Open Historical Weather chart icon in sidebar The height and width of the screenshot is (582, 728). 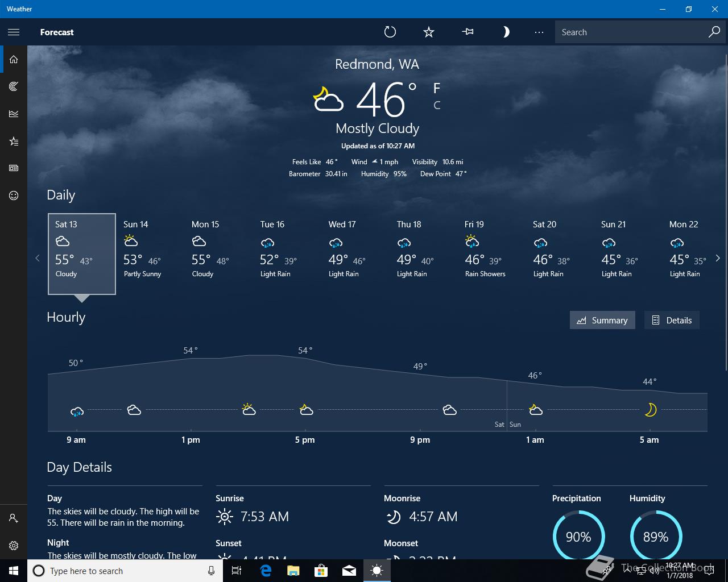click(x=14, y=114)
